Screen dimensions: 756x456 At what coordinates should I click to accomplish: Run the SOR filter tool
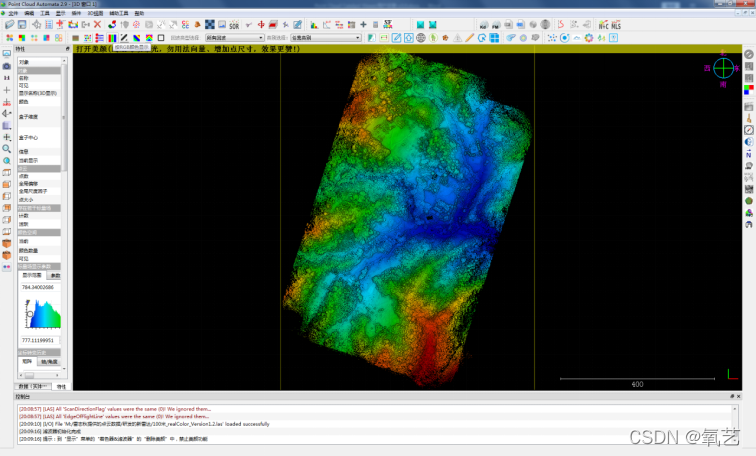coord(233,24)
